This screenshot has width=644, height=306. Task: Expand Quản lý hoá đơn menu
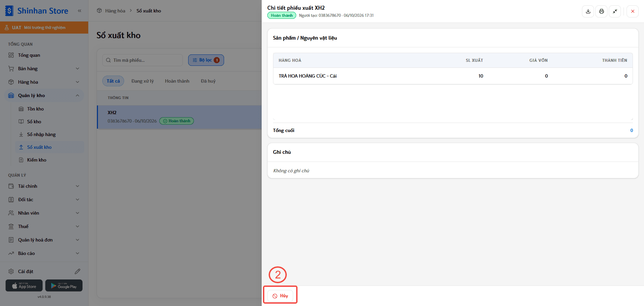pos(44,240)
